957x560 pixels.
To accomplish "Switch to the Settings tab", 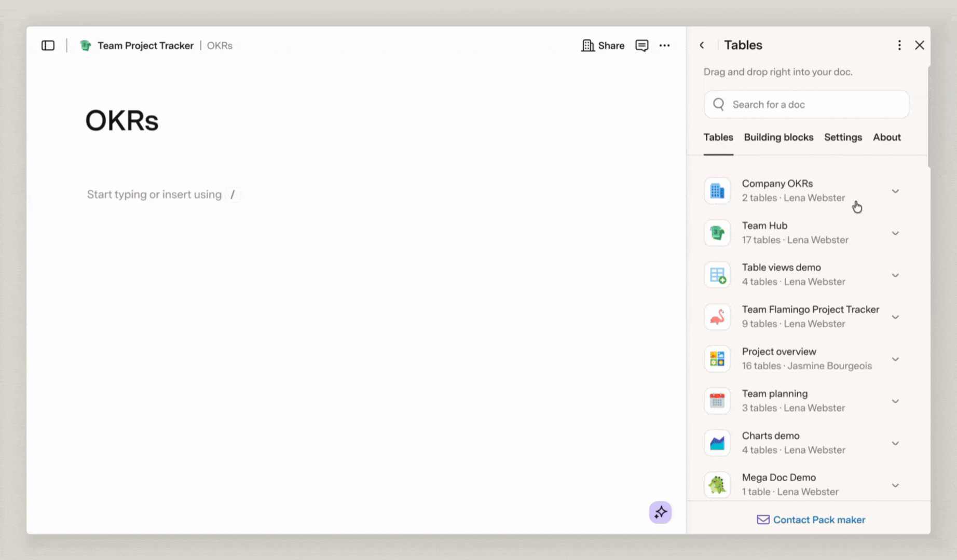I will (843, 137).
